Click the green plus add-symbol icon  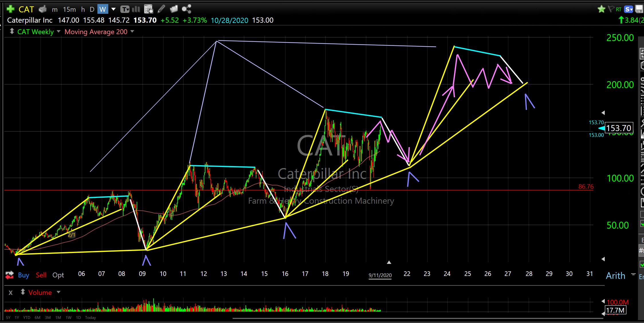point(11,9)
